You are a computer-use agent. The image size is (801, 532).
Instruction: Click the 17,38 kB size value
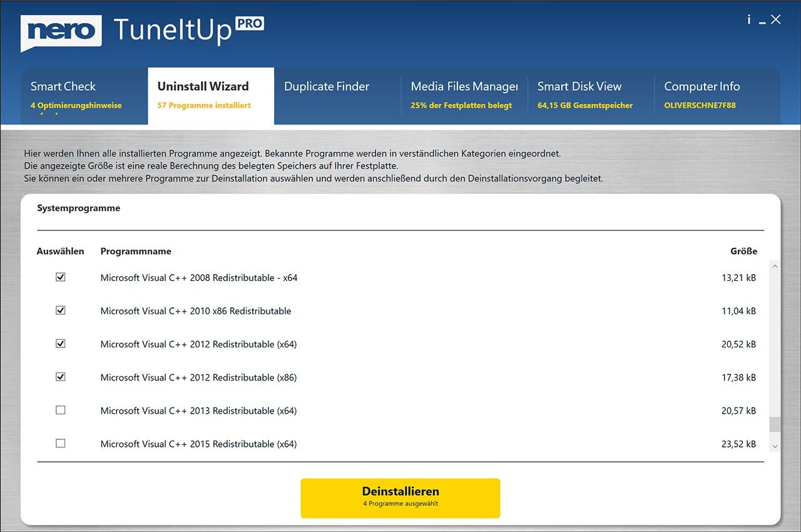coord(738,377)
